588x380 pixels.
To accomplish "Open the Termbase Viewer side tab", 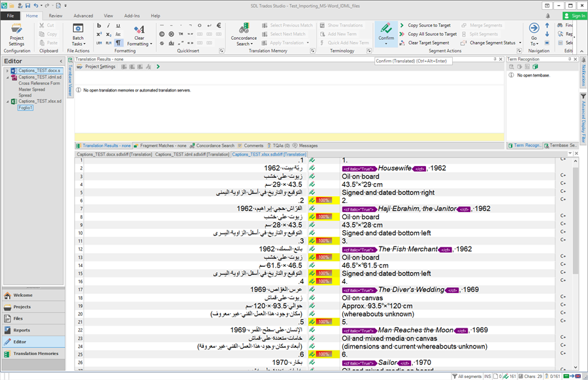I will [70, 77].
